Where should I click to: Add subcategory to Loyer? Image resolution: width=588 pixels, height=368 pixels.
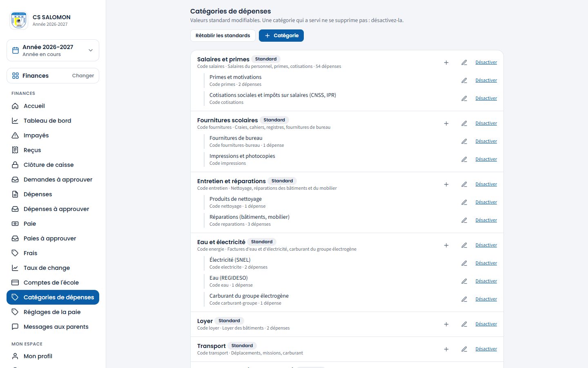tap(446, 324)
